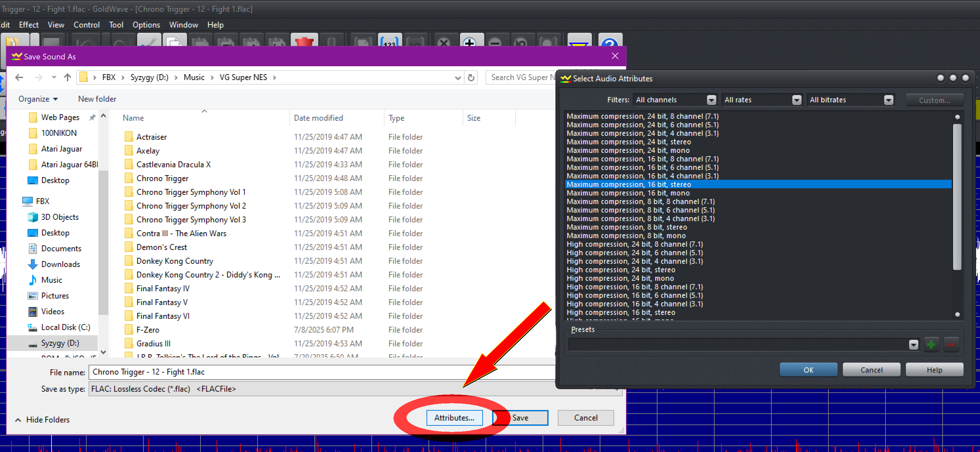980x452 pixels.
Task: Click the green plus add preset icon
Action: pyautogui.click(x=931, y=345)
